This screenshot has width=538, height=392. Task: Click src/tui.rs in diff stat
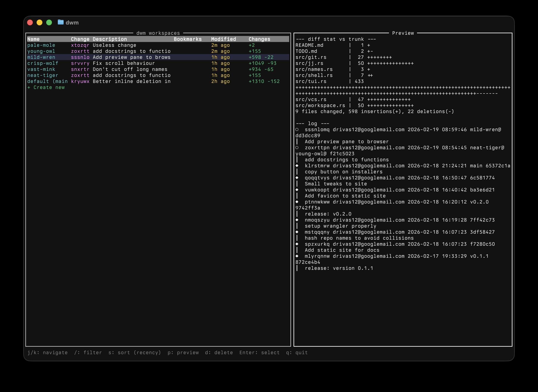click(x=311, y=81)
